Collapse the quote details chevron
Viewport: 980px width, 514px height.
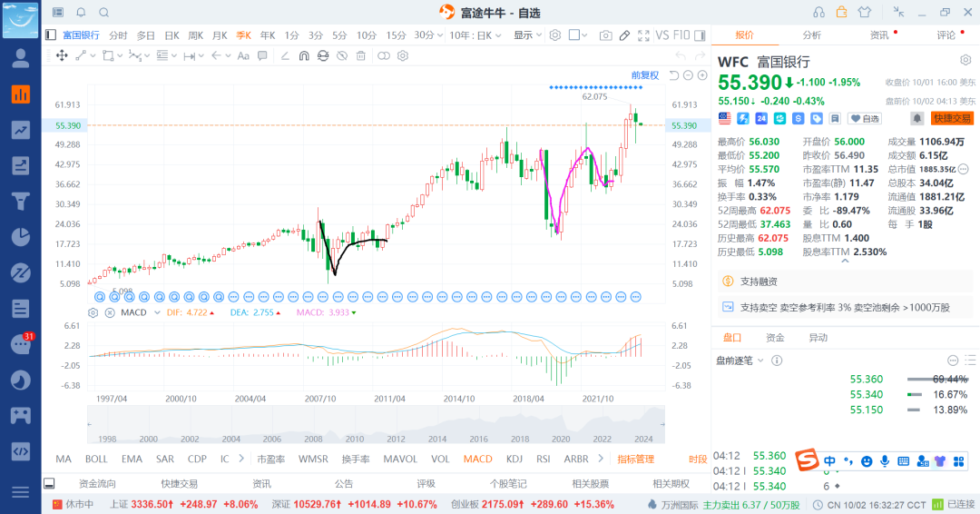click(845, 261)
